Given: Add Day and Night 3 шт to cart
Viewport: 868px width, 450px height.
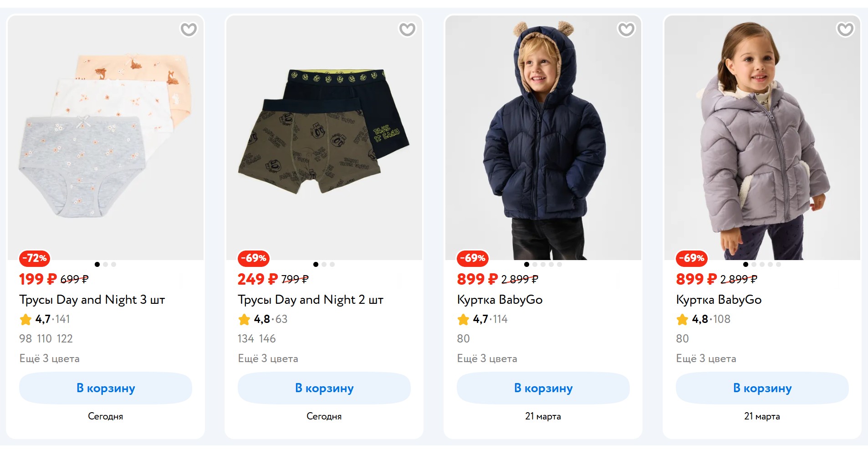Looking at the screenshot, I should click(x=106, y=388).
